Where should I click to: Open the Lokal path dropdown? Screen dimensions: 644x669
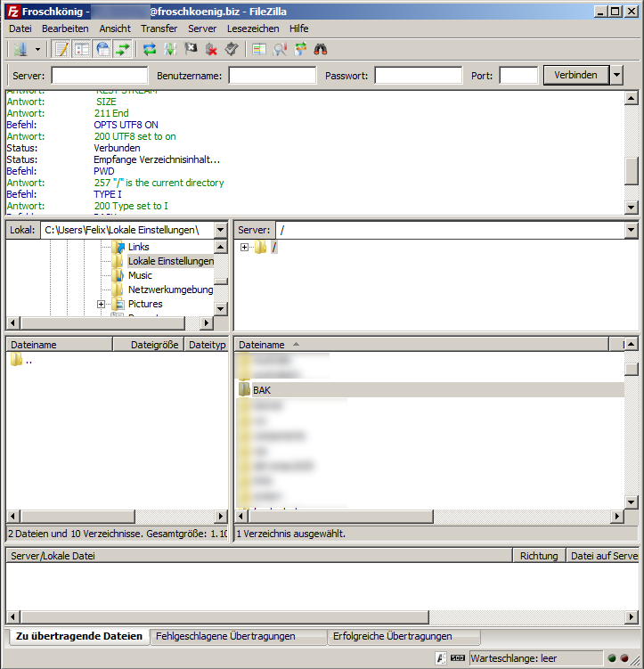pos(222,231)
